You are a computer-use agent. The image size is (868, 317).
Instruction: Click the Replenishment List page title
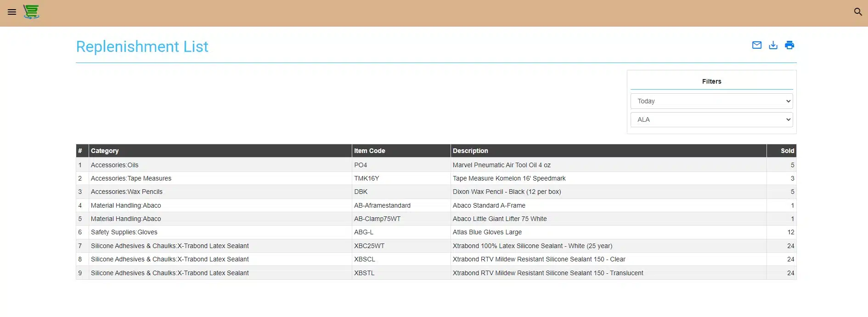tap(142, 46)
